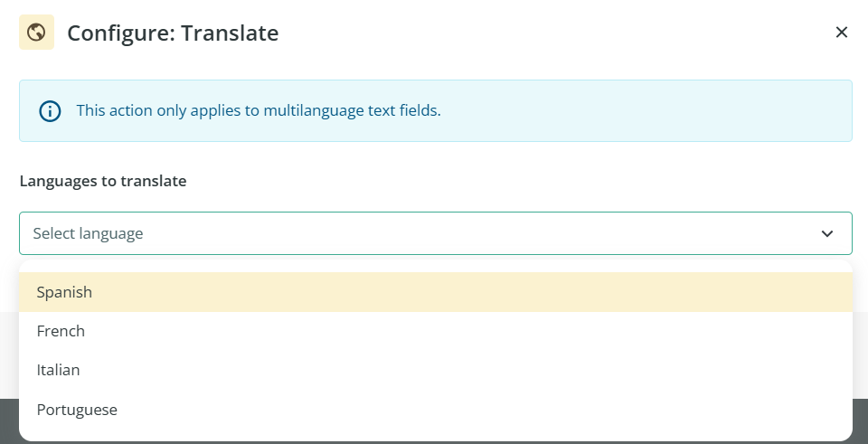
Task: Click the "Configure: Translate" dialog title
Action: [173, 33]
